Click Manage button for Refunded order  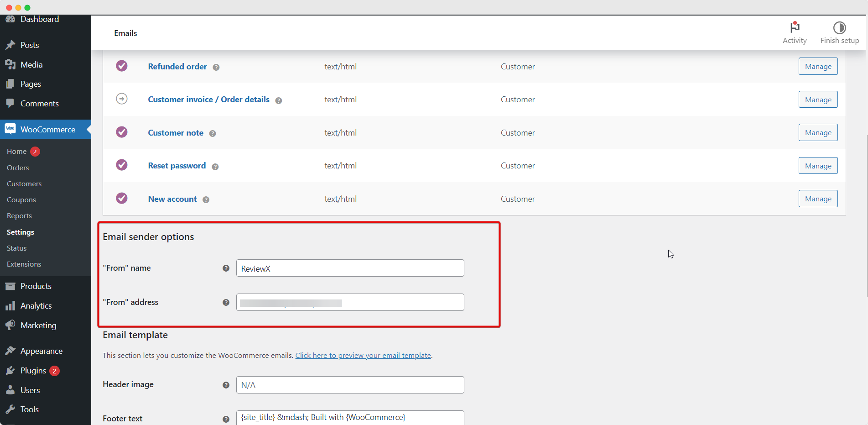818,67
